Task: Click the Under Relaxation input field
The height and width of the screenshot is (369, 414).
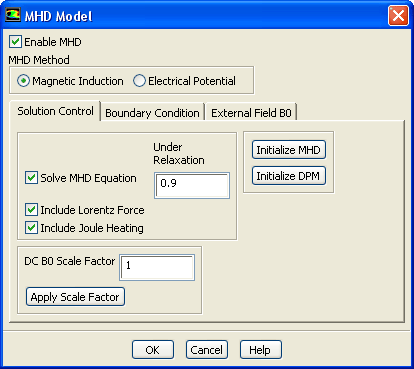Action: tap(192, 186)
